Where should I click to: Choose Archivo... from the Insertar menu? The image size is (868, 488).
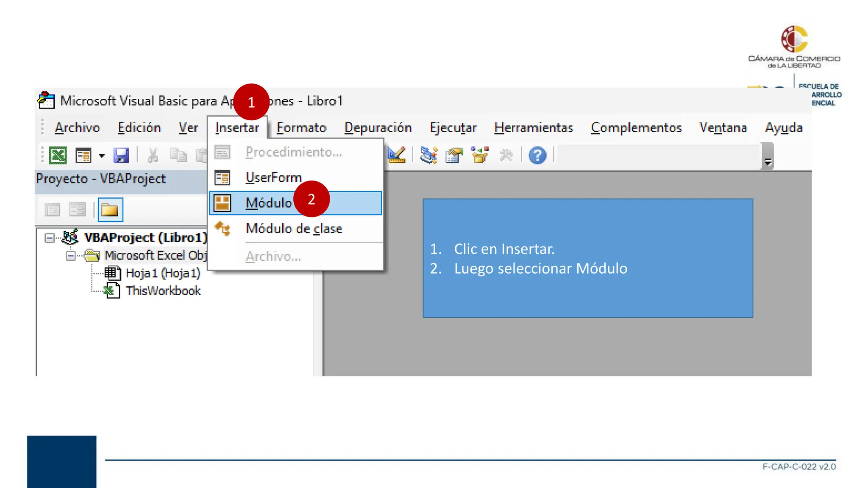[x=296, y=256]
